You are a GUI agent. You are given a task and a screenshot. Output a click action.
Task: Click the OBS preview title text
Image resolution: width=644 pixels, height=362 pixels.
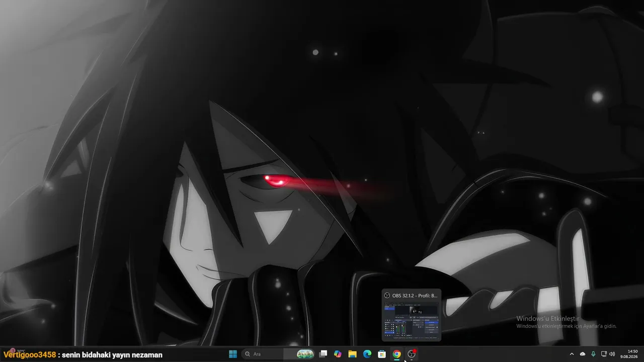pos(415,296)
